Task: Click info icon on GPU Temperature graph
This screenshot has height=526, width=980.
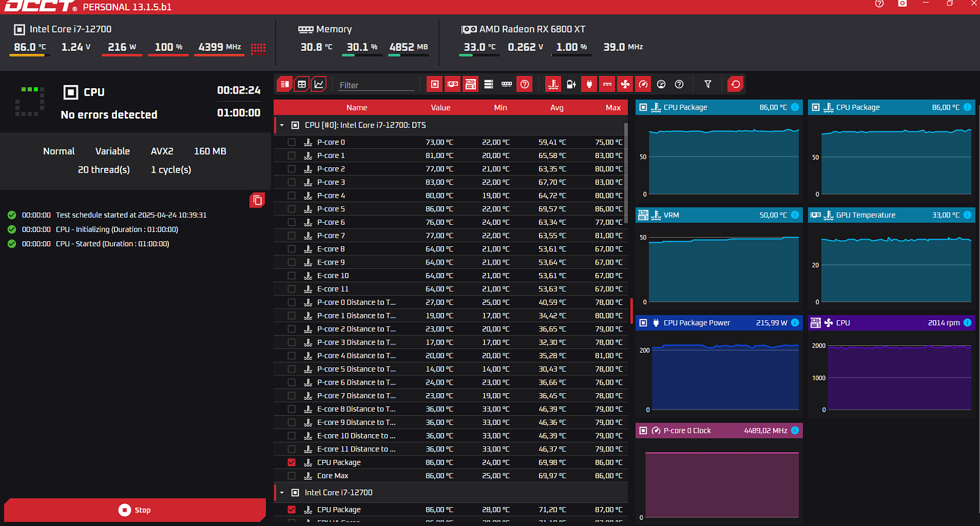Action: (x=968, y=215)
